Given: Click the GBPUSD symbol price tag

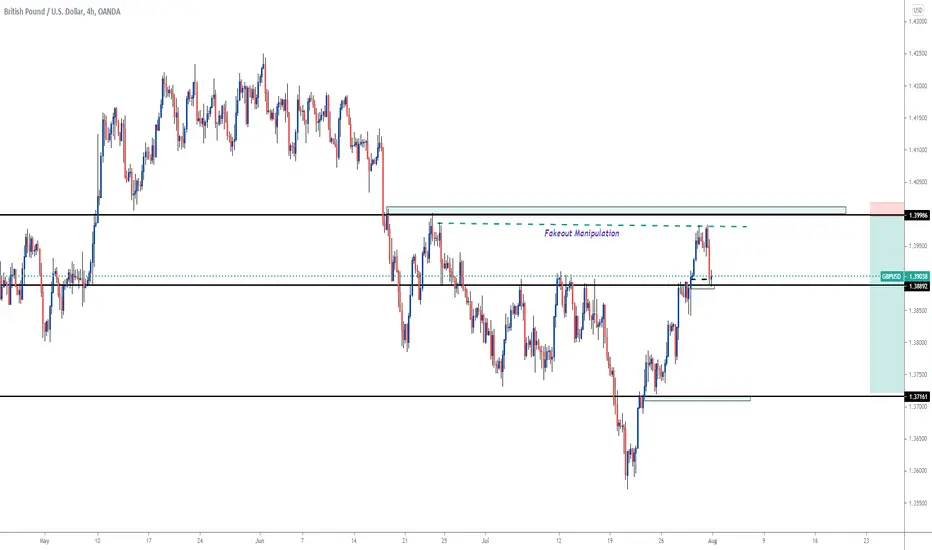Looking at the screenshot, I should (891, 276).
